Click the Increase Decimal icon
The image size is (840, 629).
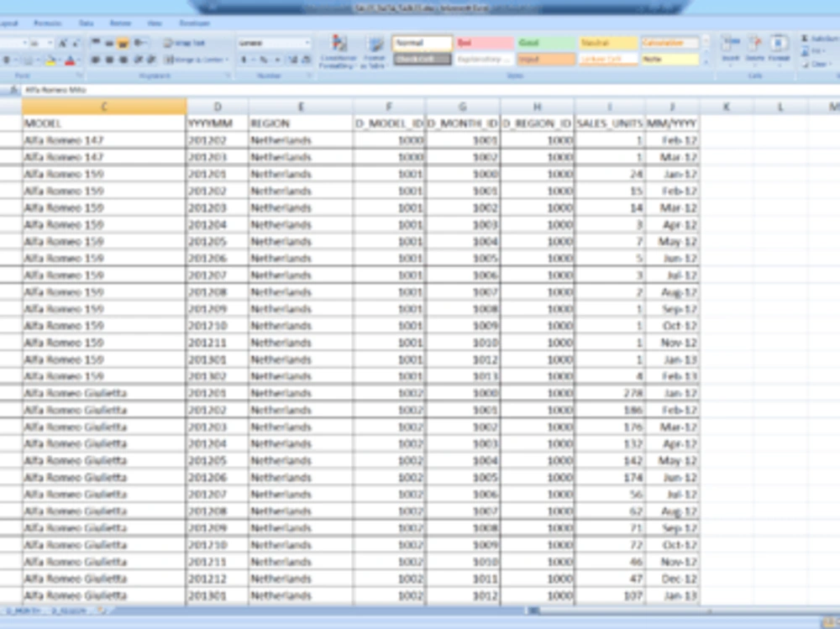tap(292, 60)
